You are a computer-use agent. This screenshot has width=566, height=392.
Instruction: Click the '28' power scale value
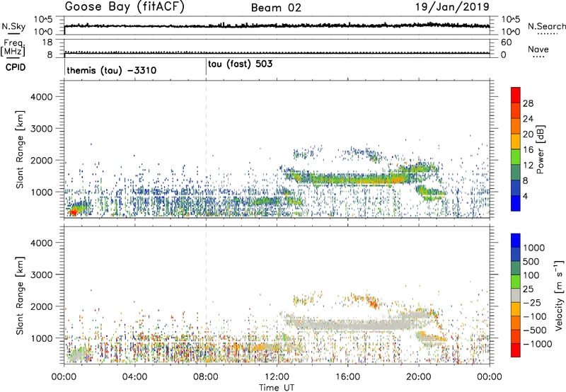528,103
